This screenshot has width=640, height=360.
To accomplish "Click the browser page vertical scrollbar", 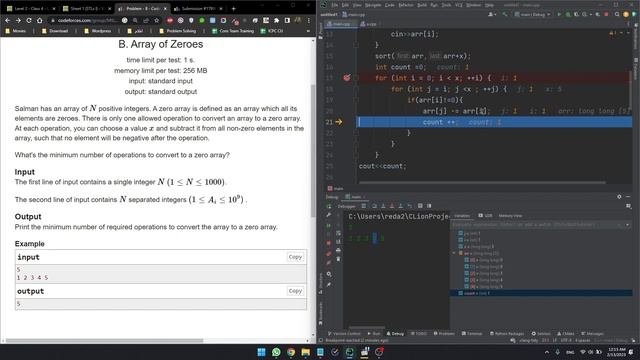I will click(313, 150).
